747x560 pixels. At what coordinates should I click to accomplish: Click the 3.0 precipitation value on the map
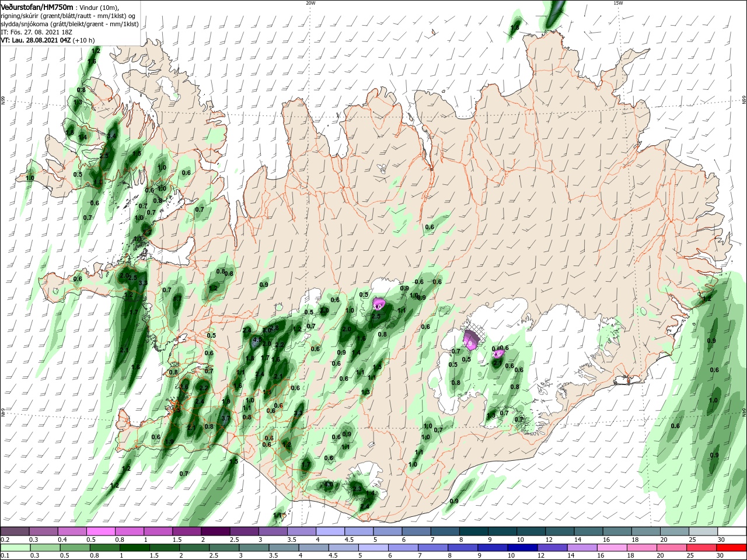(267, 330)
